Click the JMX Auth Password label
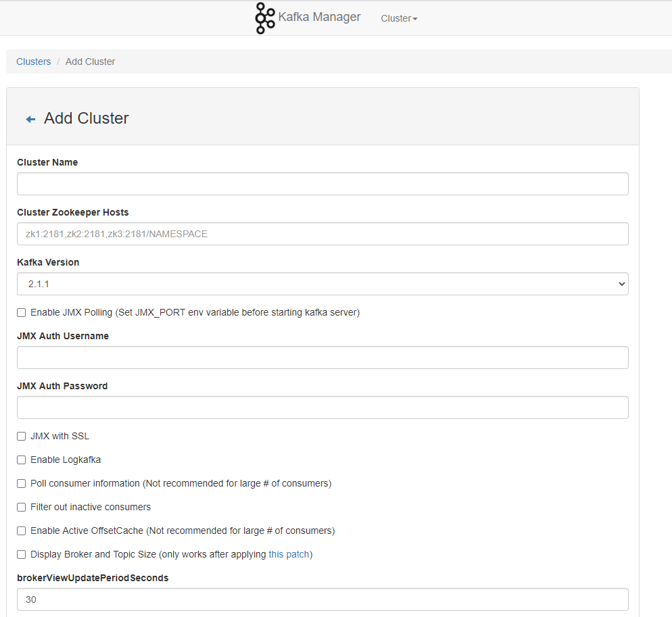Screen dimensions: 672x617 pos(63,386)
